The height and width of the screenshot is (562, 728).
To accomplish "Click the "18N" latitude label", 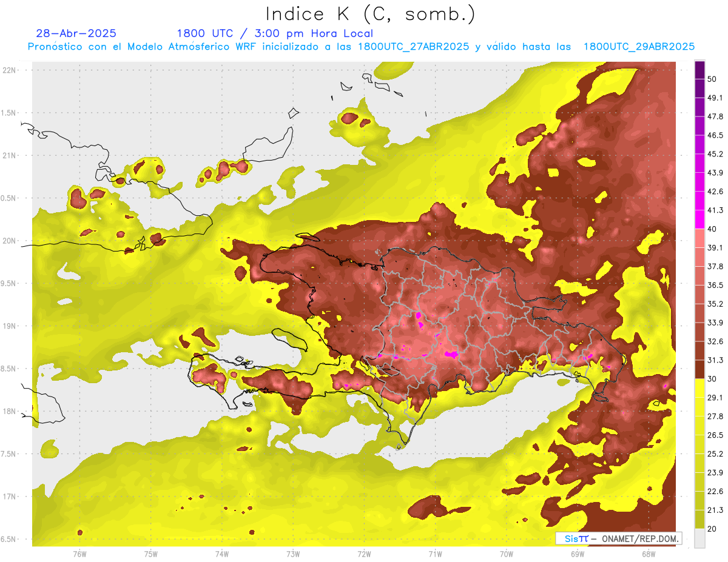I will (x=10, y=411).
